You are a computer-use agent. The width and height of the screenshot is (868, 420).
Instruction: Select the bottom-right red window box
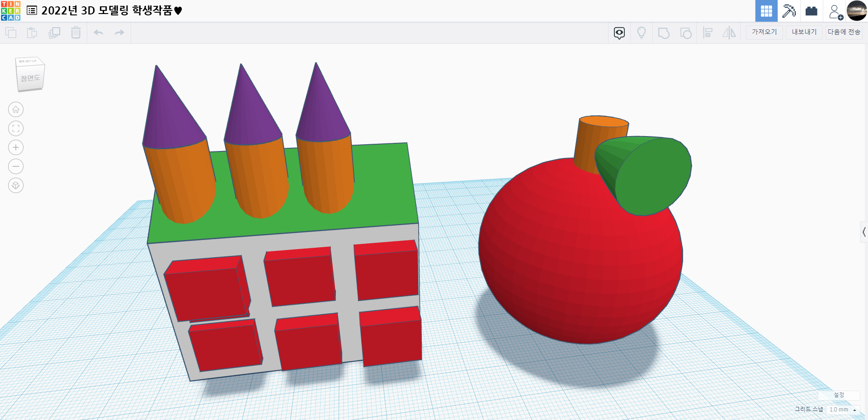point(391,339)
